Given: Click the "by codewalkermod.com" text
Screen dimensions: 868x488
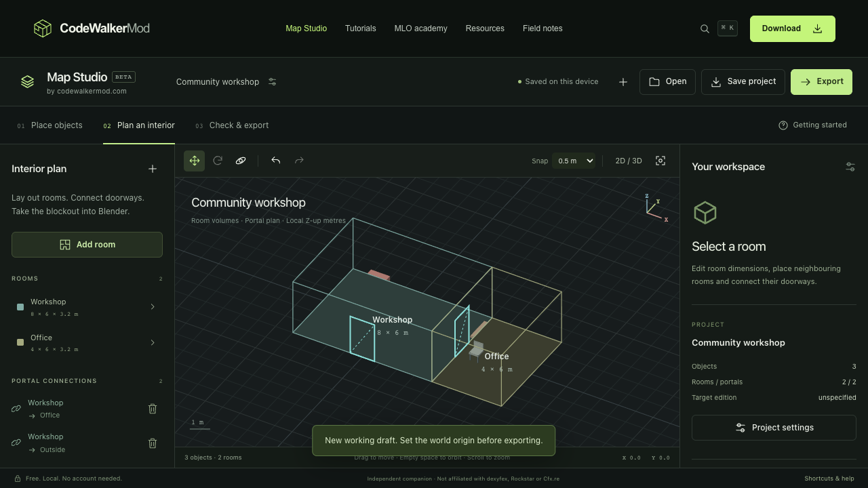Looking at the screenshot, I should (x=87, y=91).
